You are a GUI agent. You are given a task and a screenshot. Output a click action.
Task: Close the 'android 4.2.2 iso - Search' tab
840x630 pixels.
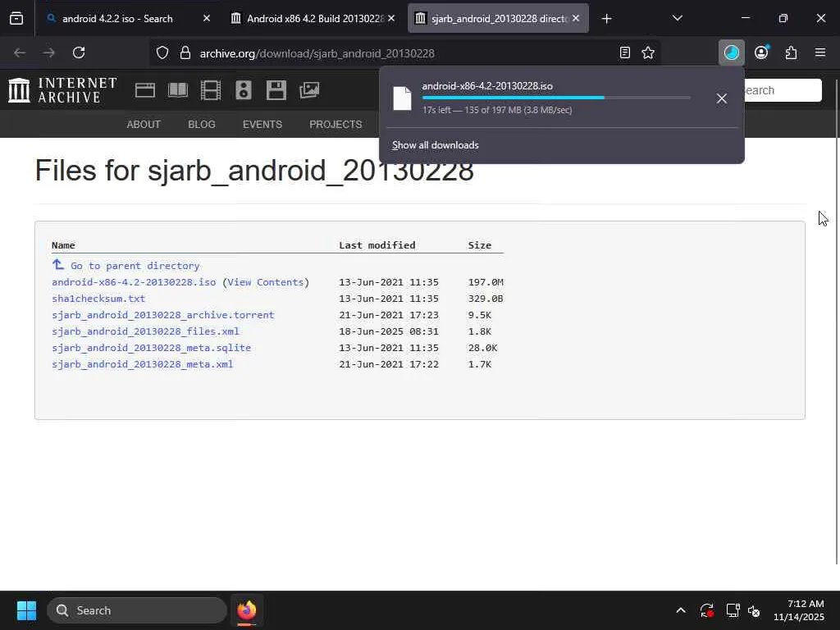tap(206, 18)
